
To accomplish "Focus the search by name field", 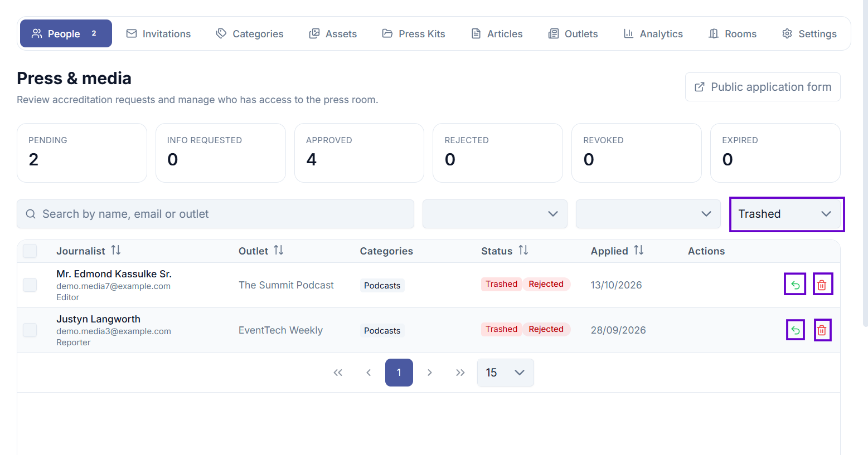I will pyautogui.click(x=215, y=214).
